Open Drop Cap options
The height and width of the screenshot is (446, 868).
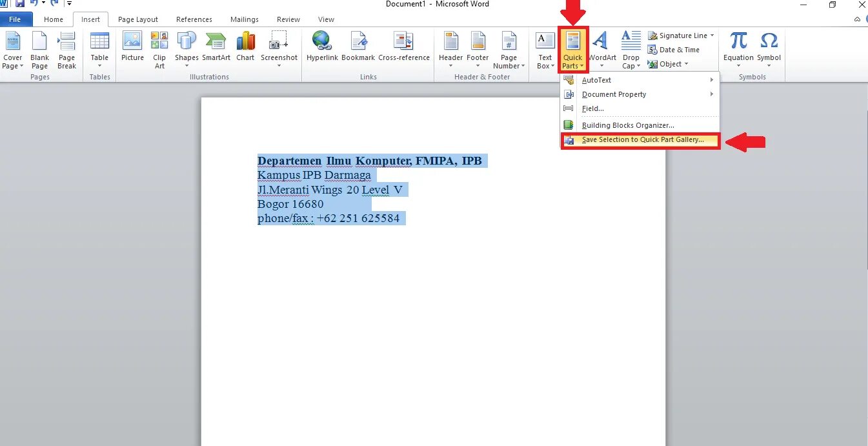[x=631, y=50]
